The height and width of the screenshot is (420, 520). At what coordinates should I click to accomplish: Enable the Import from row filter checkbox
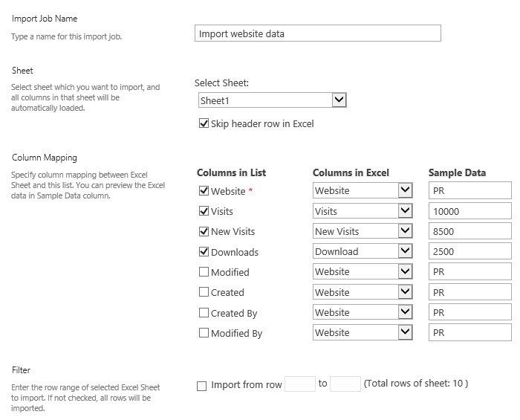[x=201, y=386]
